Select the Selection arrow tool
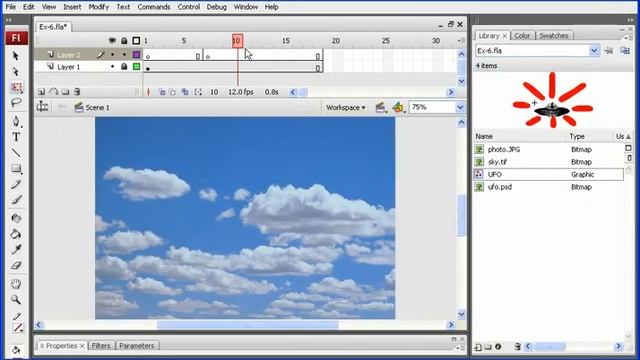This screenshot has height=360, width=640. tap(16, 56)
